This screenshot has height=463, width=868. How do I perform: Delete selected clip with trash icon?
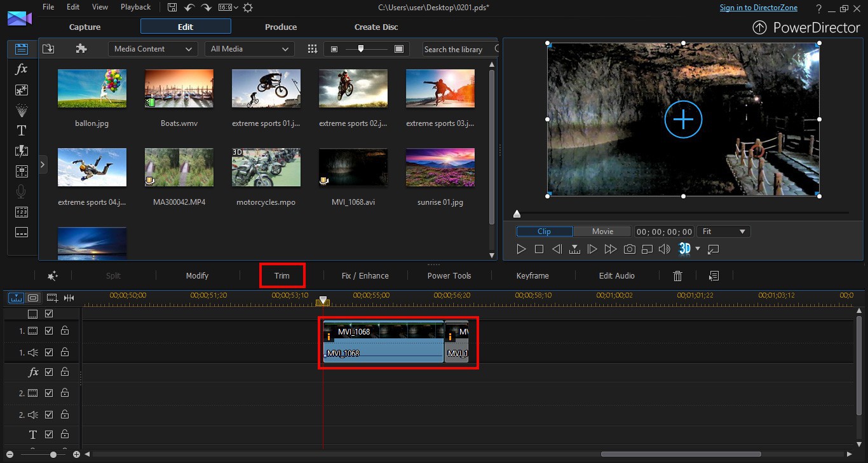pyautogui.click(x=677, y=275)
